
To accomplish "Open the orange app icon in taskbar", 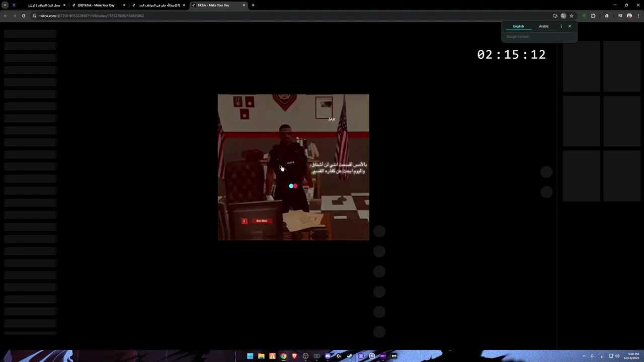I will [x=272, y=356].
